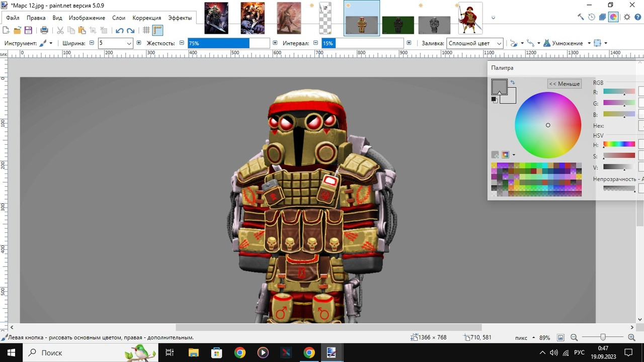Adjust the V value slider

(619, 167)
